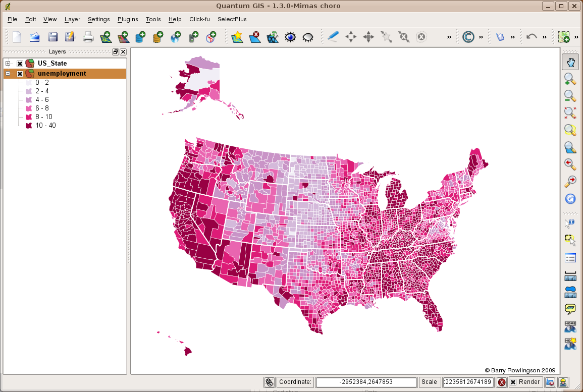Activate the Zoom In tool
583x392 pixels.
pyautogui.click(x=570, y=79)
